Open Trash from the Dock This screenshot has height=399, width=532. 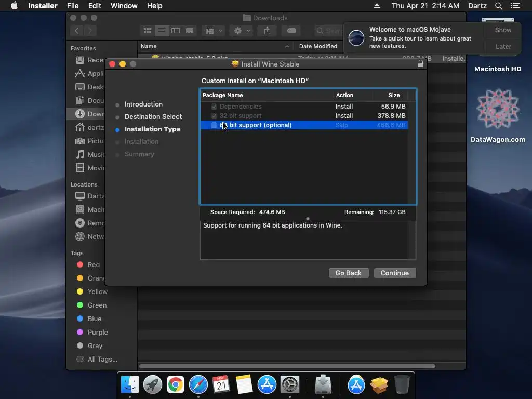tap(402, 385)
